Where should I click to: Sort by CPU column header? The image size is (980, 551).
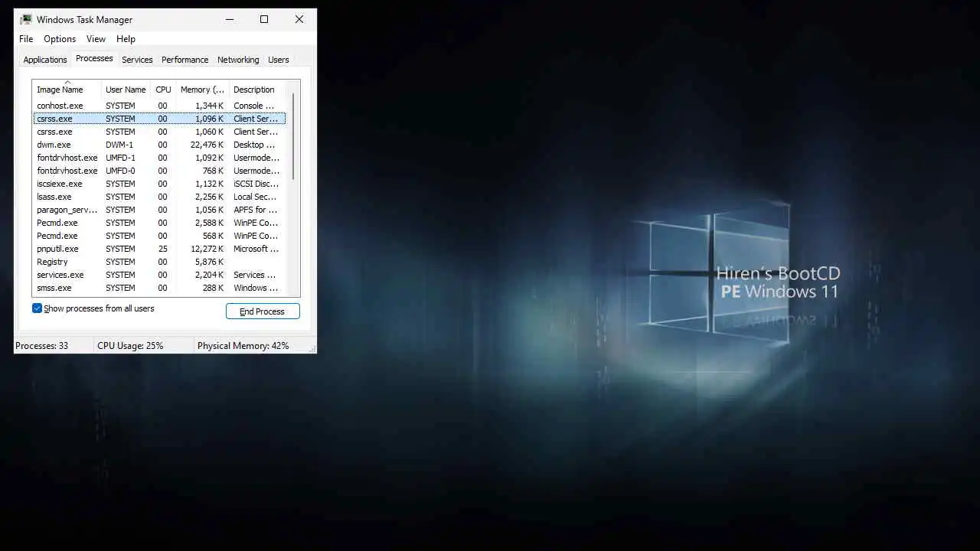pos(163,90)
